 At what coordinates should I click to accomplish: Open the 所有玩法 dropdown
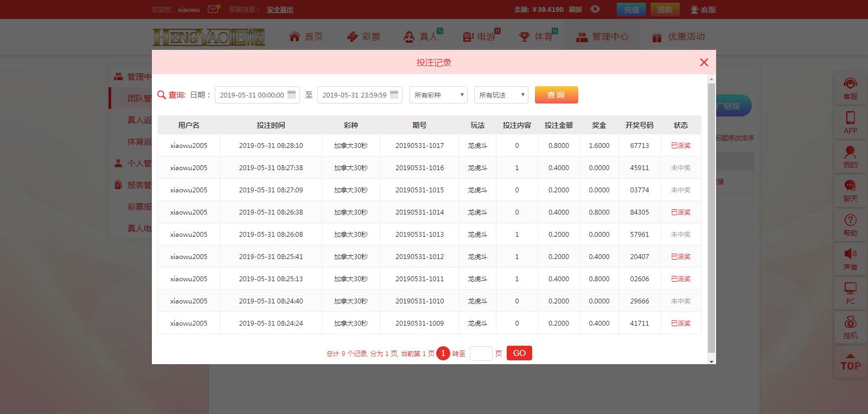[501, 95]
